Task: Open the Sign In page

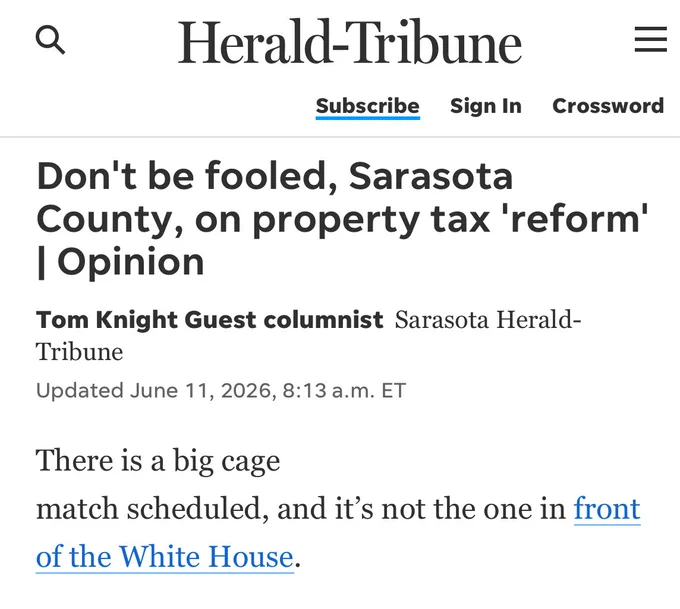Action: coord(486,106)
